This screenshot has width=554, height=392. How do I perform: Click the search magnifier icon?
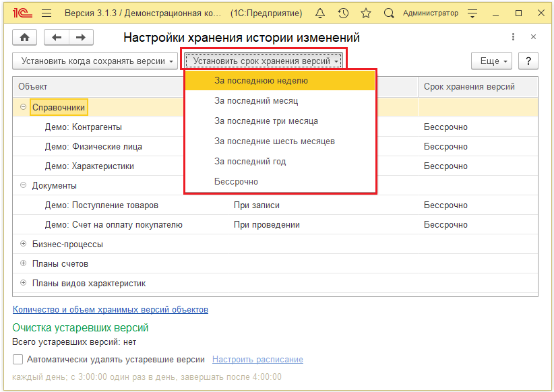[389, 13]
